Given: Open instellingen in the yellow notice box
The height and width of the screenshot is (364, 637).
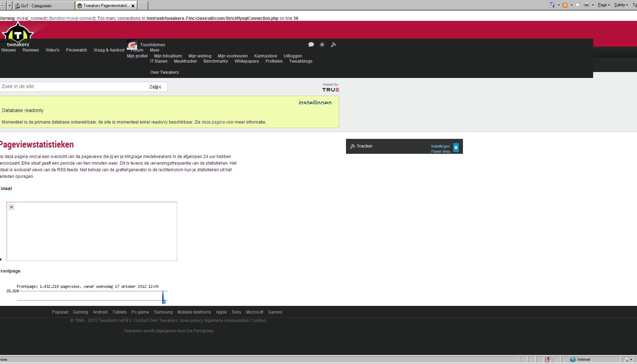Looking at the screenshot, I should click(x=315, y=103).
